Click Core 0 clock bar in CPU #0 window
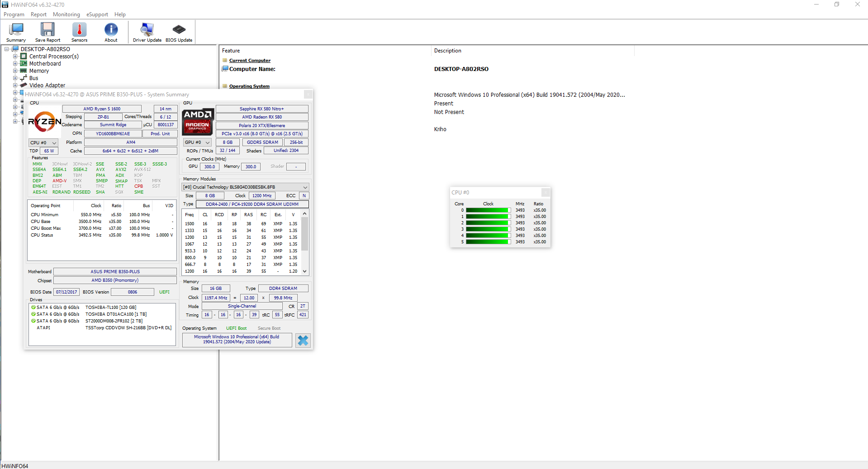Viewport: 868px width, 469px height. tap(488, 210)
